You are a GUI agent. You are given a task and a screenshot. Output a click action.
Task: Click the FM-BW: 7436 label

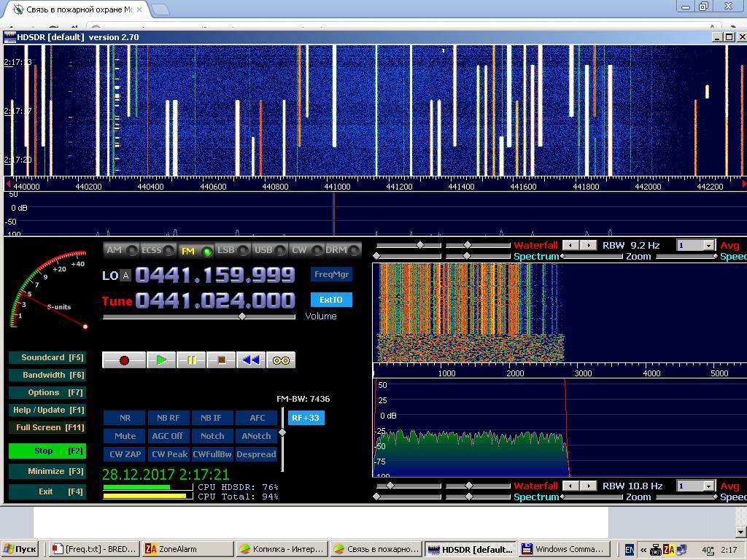[x=303, y=399]
